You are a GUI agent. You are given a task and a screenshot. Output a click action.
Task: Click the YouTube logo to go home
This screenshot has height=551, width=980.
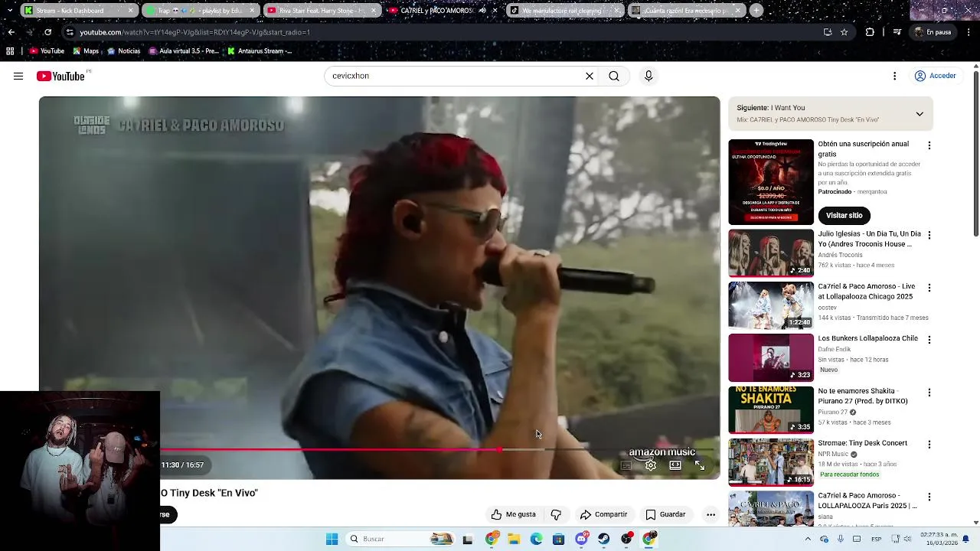(x=60, y=76)
